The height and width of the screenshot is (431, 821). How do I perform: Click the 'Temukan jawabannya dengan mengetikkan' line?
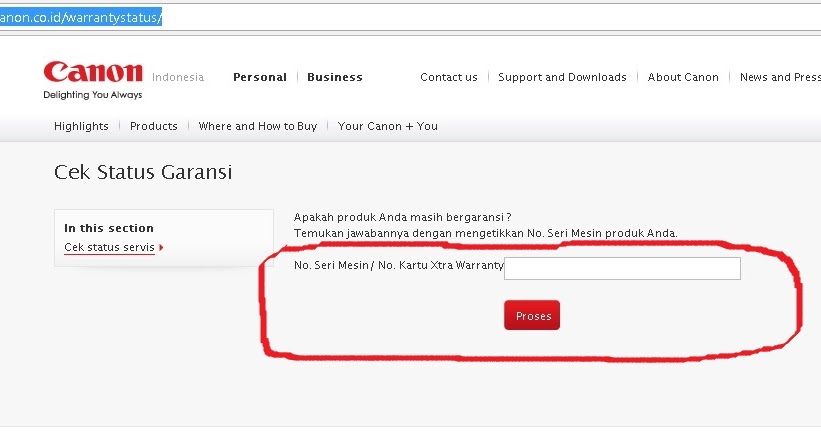pyautogui.click(x=485, y=233)
